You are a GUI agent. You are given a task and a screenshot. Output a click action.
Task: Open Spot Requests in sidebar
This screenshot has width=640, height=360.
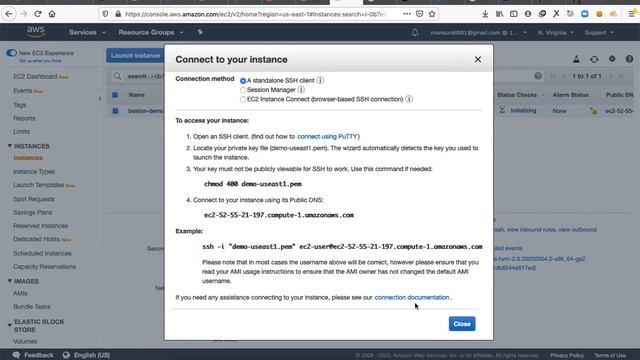tap(33, 199)
